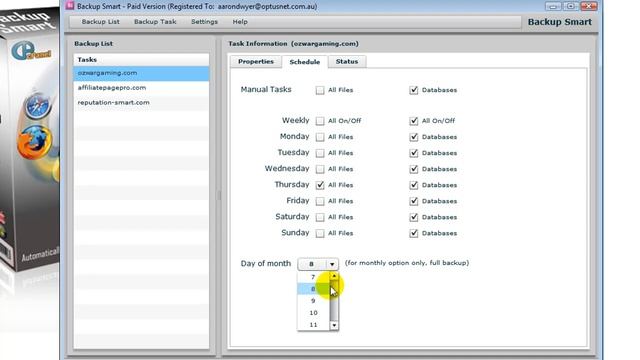The image size is (640, 360).
Task: Toggle Weekly All On/Off databases checkbox
Action: click(x=414, y=121)
